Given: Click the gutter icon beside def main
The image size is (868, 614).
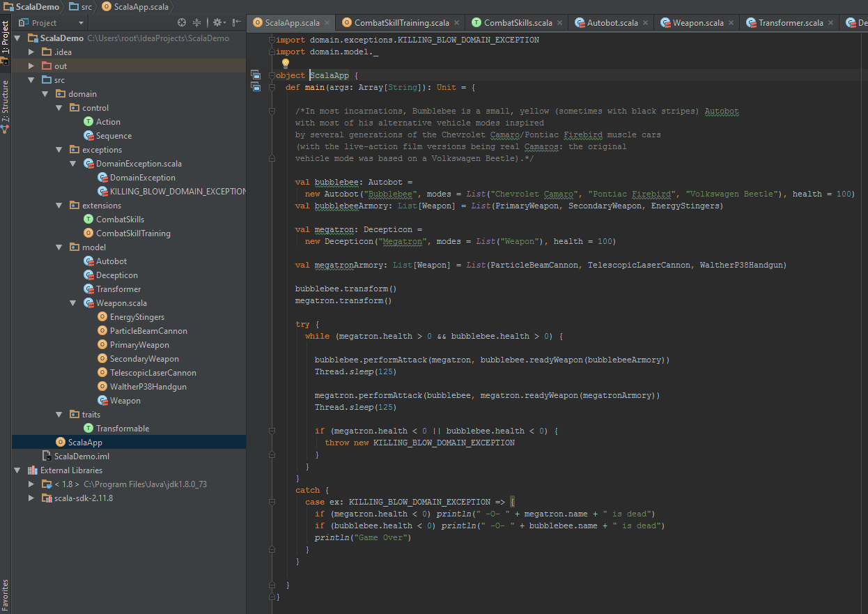Looking at the screenshot, I should pyautogui.click(x=255, y=87).
